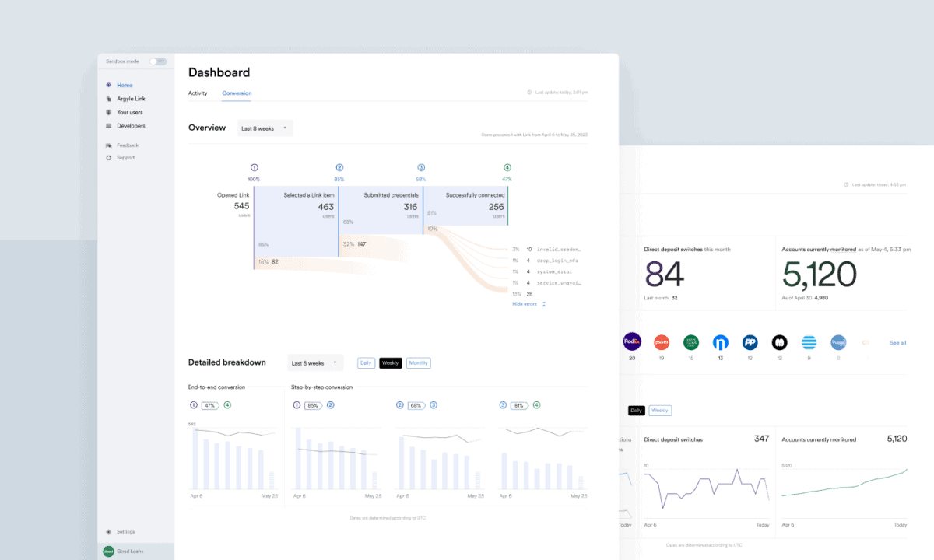934x560 pixels.
Task: Open Developers via its sidebar icon
Action: coord(109,125)
